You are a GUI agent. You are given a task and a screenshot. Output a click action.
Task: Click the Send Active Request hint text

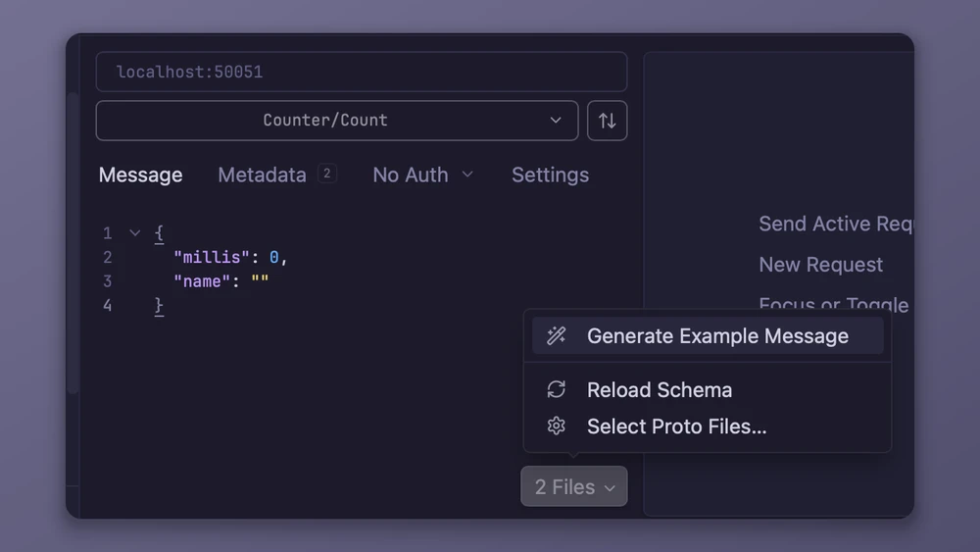pos(836,224)
